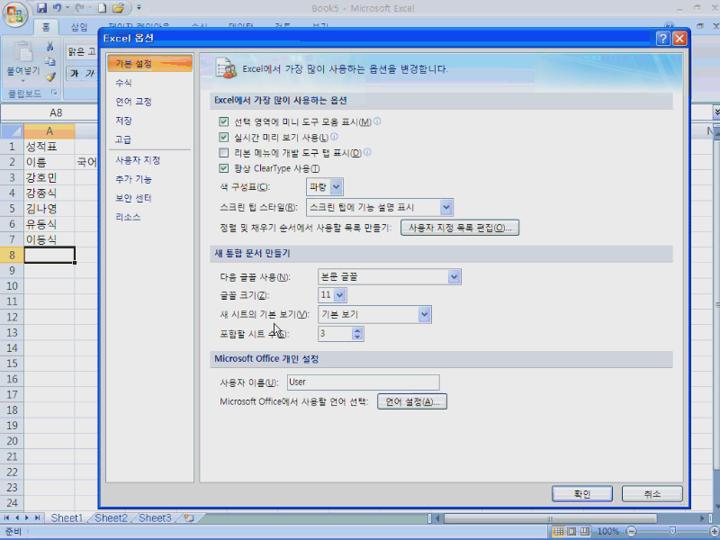Click the Page Layout view status bar icon
The image size is (720, 540).
[x=571, y=532]
